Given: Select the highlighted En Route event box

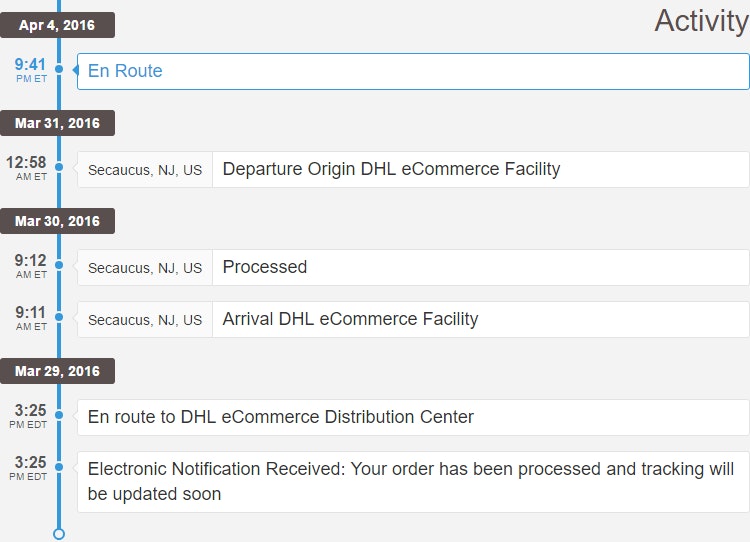Looking at the screenshot, I should 412,71.
